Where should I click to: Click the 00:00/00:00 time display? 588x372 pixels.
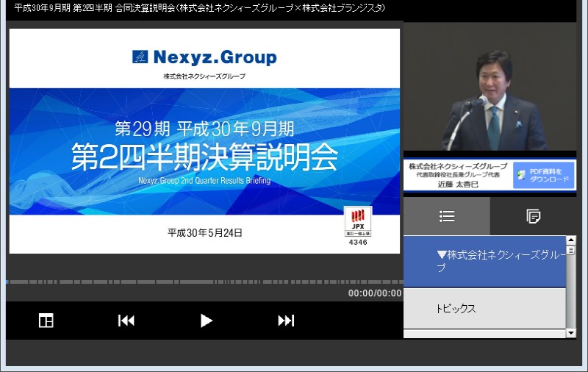pos(375,293)
